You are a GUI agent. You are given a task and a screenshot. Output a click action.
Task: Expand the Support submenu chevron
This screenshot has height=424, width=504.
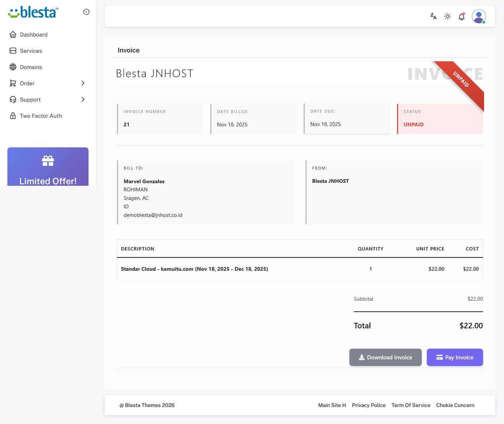(x=83, y=100)
